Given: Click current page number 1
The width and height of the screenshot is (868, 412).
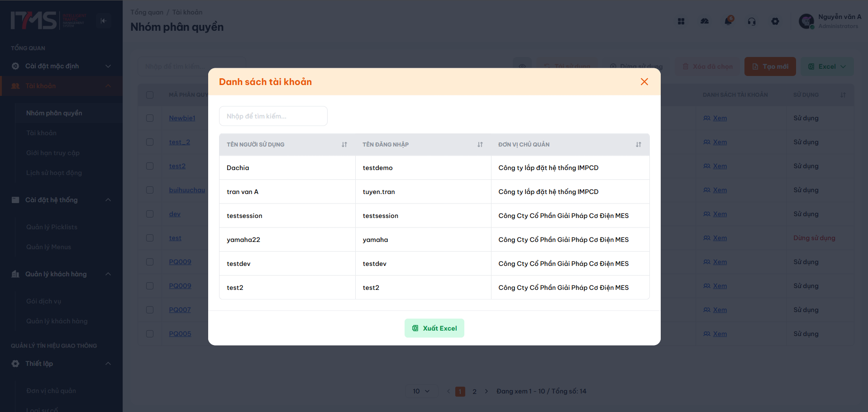Looking at the screenshot, I should click(x=460, y=391).
